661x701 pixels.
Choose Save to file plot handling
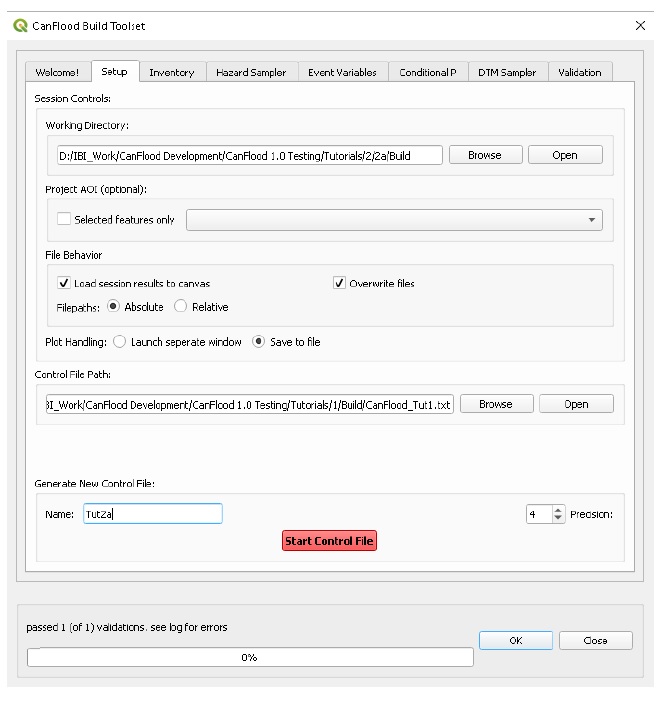coord(258,342)
